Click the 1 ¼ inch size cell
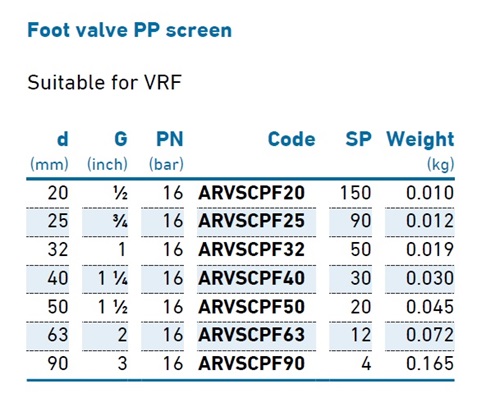This screenshot has height=416, width=500. pyautogui.click(x=113, y=278)
